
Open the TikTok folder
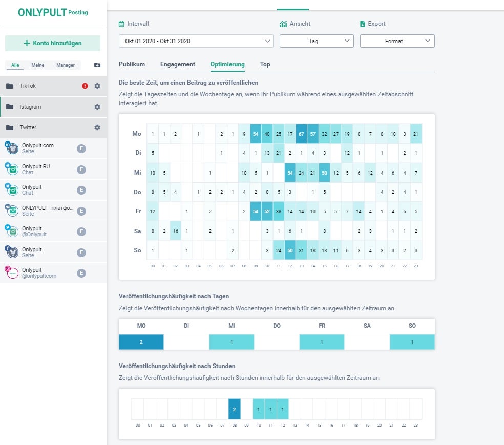click(53, 86)
